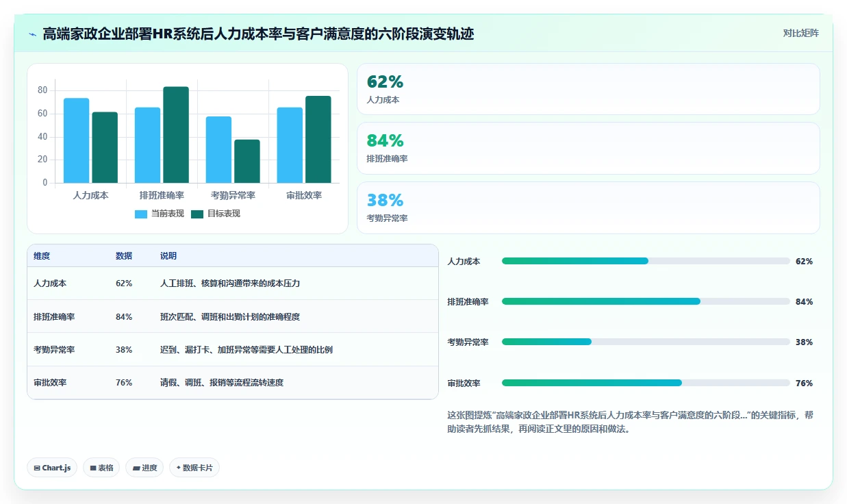Click the 排班准确率 target dark green bar
Screen dimensions: 847x504
176,135
